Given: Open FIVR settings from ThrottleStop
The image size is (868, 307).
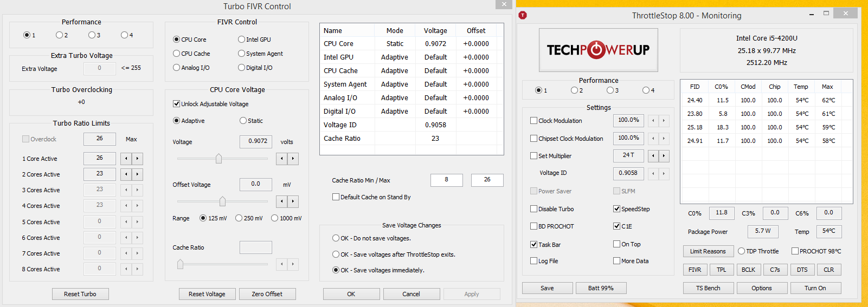Looking at the screenshot, I should point(695,270).
